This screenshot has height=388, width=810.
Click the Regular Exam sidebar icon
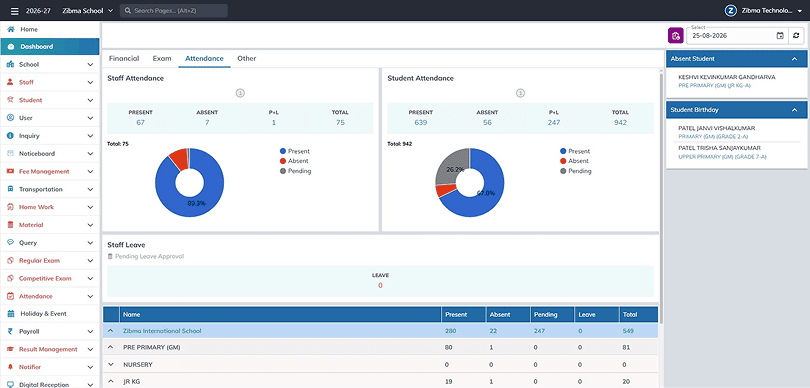point(10,260)
